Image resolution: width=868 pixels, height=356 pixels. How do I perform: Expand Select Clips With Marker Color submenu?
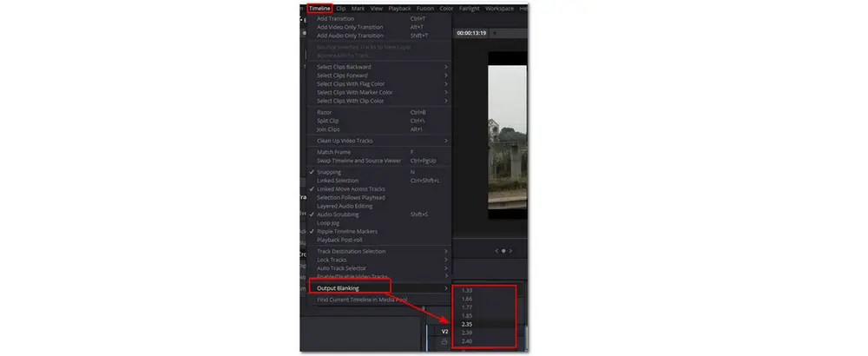click(x=379, y=92)
